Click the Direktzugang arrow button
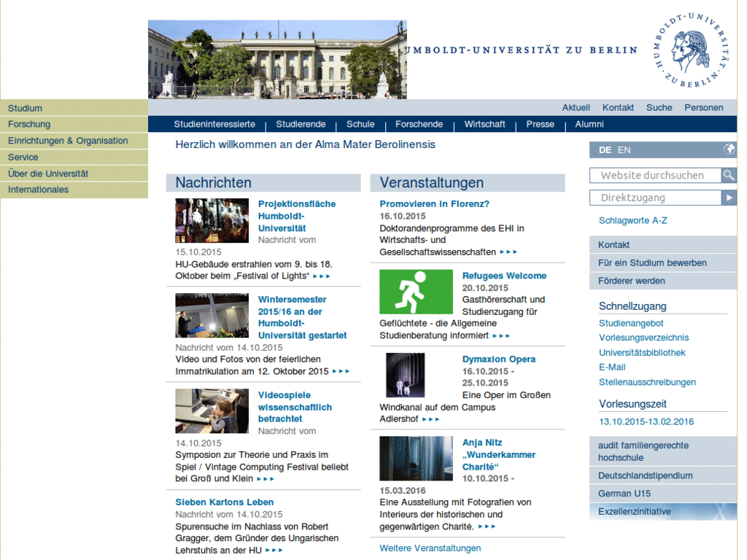 729,198
